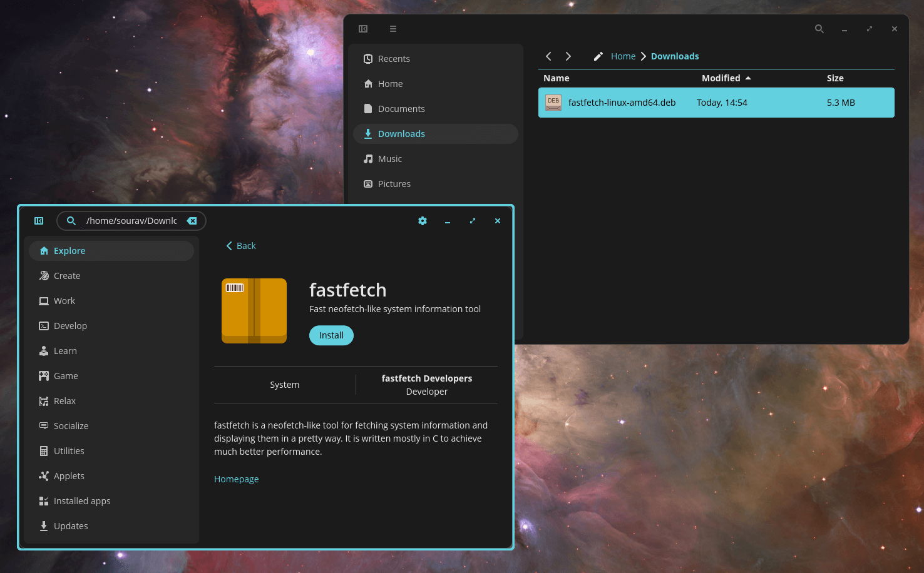Toggle the file manager sidebar icon
Screen dimensions: 924x573
363,29
